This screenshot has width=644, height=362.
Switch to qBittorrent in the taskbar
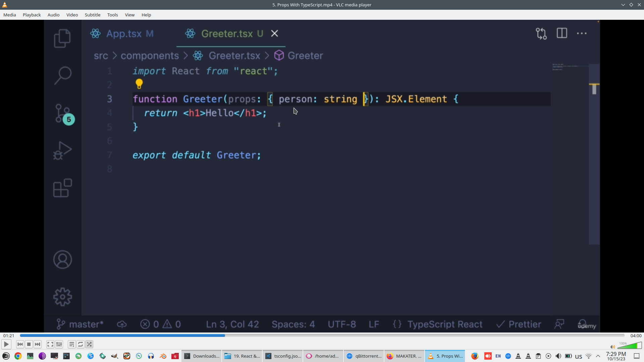pyautogui.click(x=364, y=356)
